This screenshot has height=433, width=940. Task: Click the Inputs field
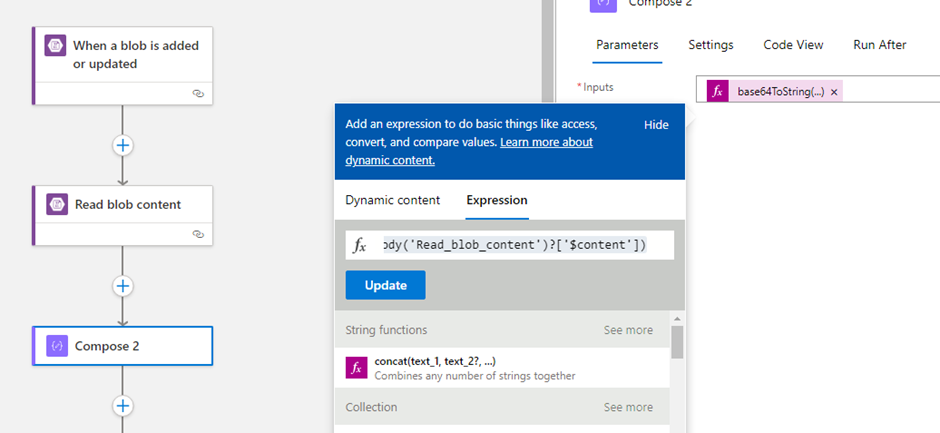click(x=818, y=89)
